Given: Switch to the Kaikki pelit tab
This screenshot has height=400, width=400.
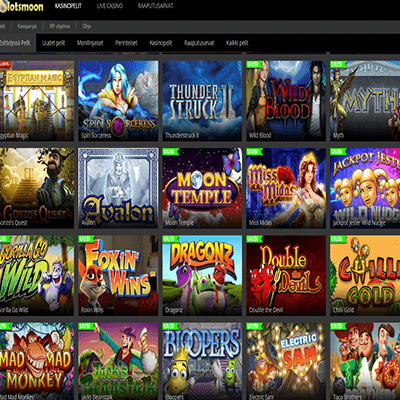Looking at the screenshot, I should [x=237, y=43].
